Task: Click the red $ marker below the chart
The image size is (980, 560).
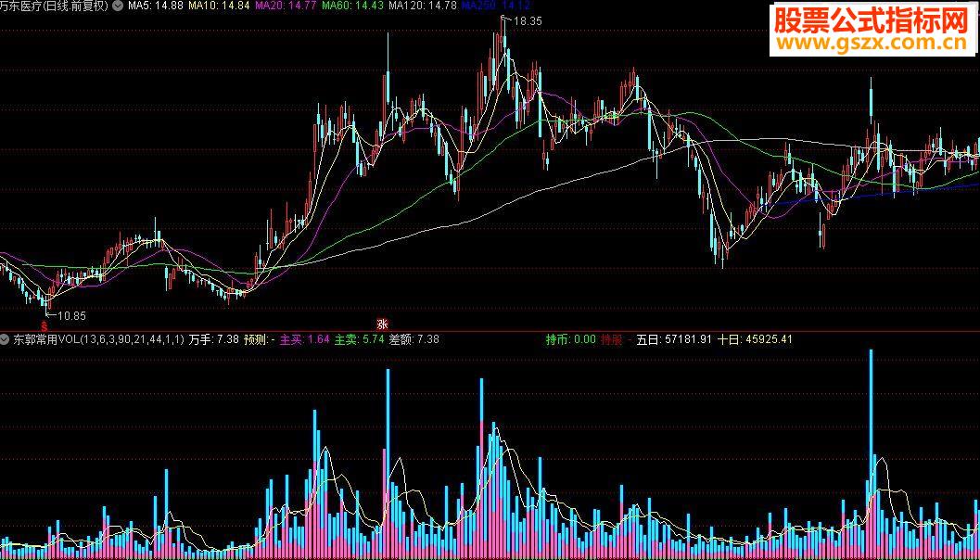Action: (x=45, y=325)
